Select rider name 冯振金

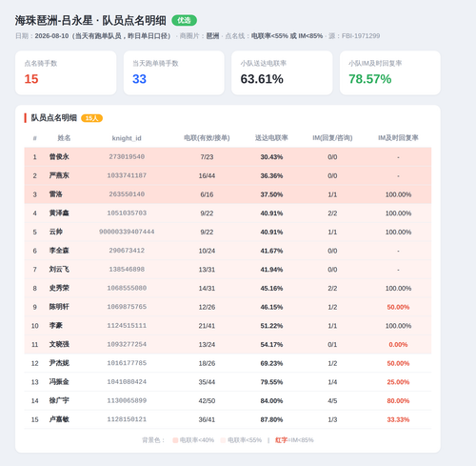pos(59,381)
